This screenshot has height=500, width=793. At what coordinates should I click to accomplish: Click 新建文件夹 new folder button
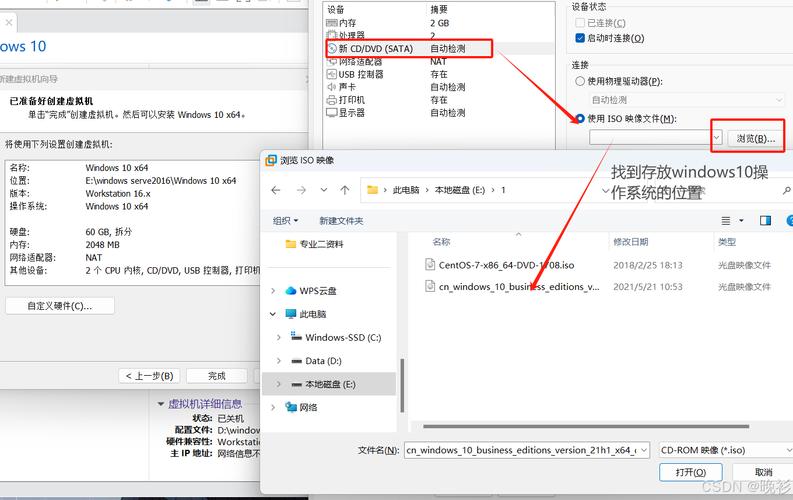[x=341, y=220]
